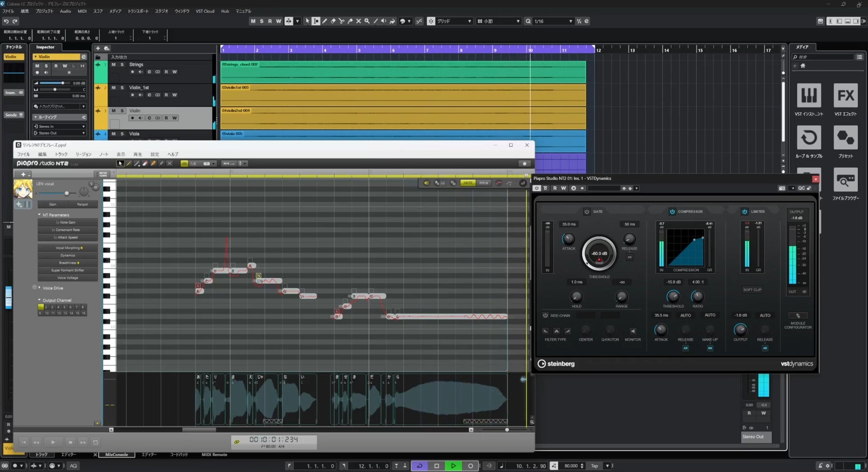
Task: Open the grid type dropdown
Action: tap(499, 21)
